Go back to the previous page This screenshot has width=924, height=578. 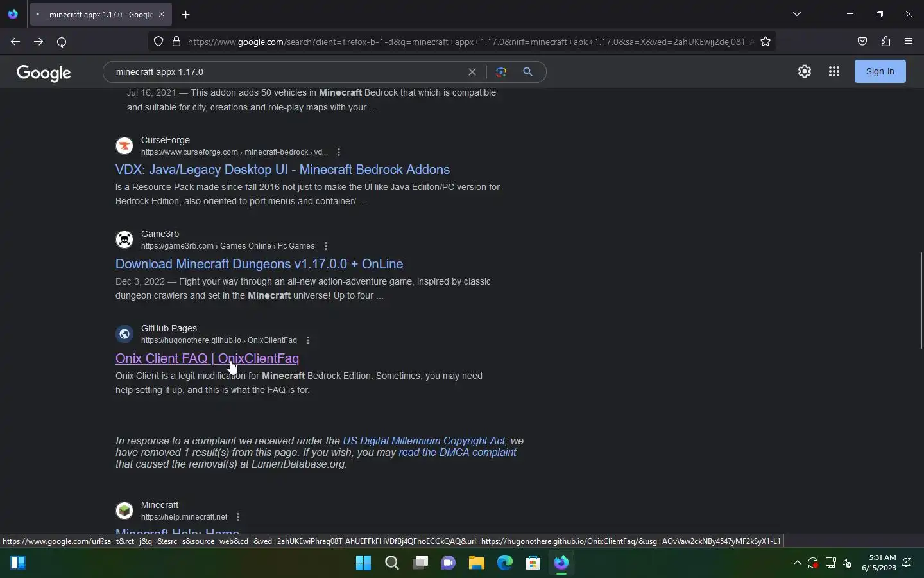point(15,42)
